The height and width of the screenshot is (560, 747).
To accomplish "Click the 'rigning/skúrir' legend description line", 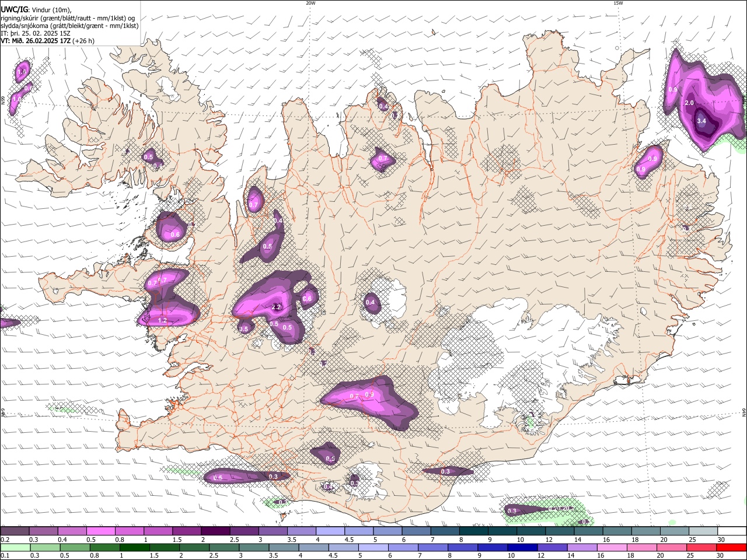I will [68, 17].
